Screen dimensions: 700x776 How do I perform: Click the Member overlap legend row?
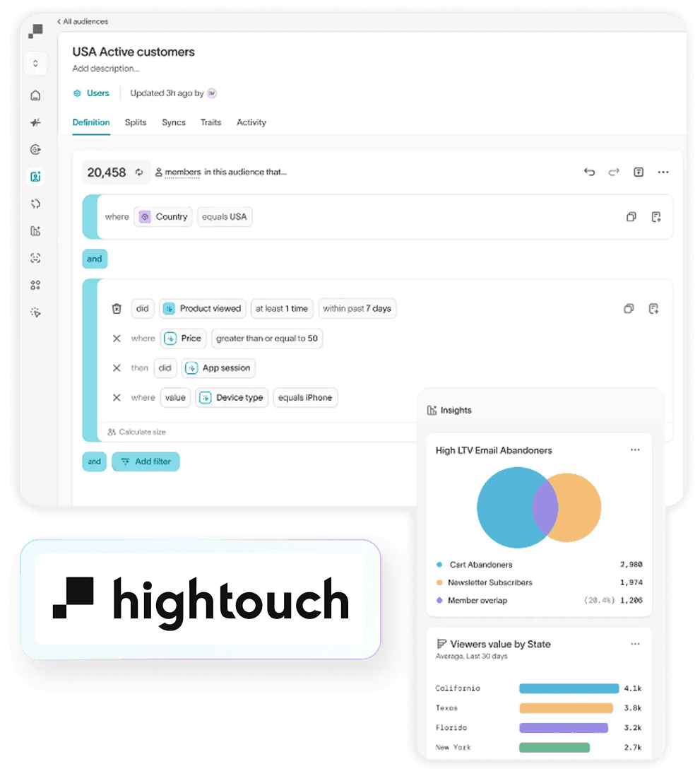pos(539,600)
